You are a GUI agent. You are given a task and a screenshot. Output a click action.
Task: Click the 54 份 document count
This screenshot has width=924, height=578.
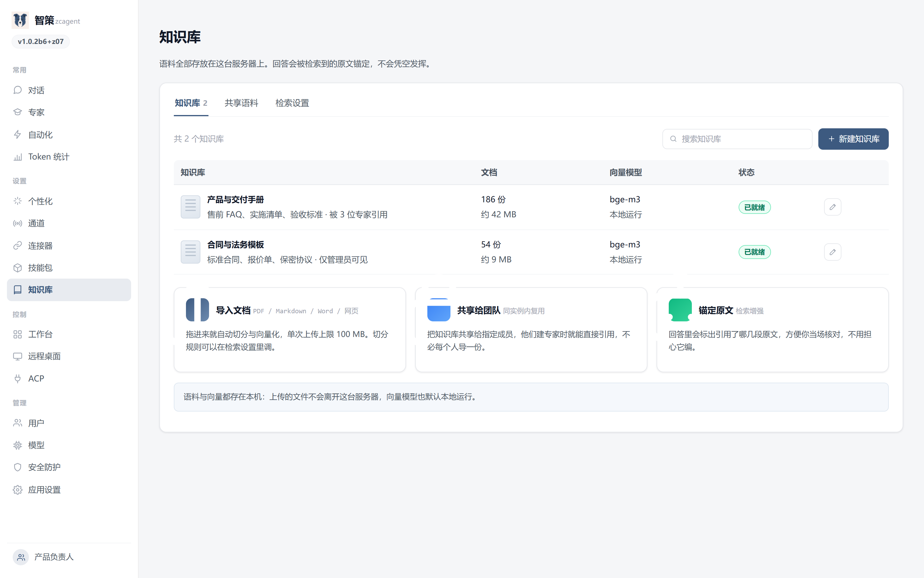491,244
